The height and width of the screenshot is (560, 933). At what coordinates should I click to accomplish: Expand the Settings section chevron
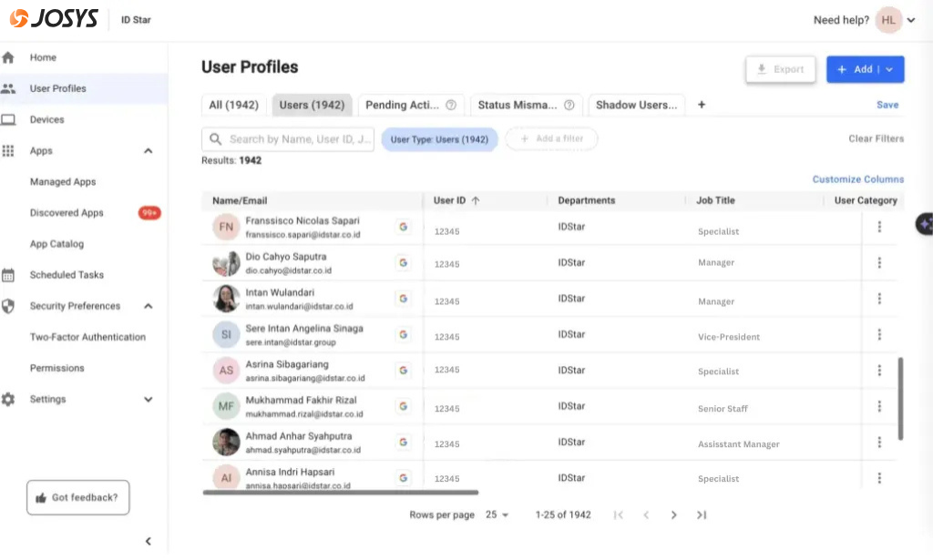coord(149,399)
